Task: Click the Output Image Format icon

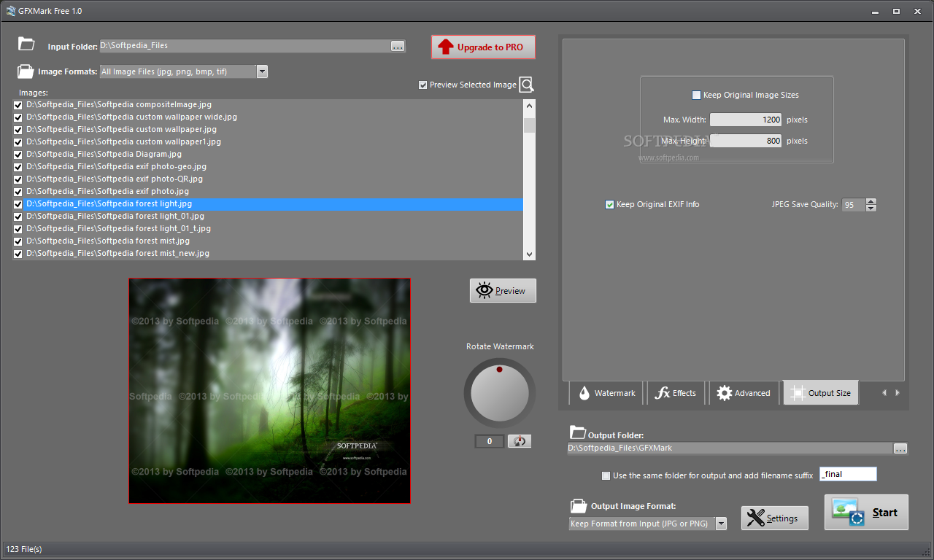Action: tap(579, 505)
